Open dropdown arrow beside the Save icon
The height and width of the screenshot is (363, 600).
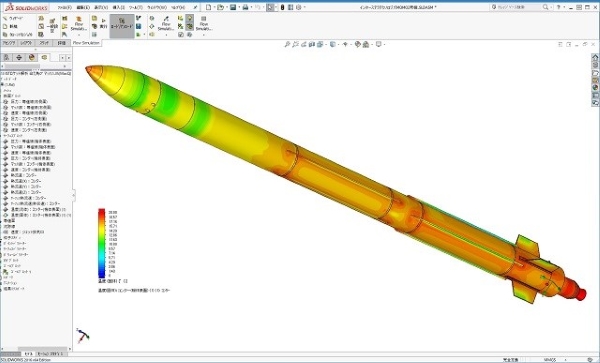point(239,7)
